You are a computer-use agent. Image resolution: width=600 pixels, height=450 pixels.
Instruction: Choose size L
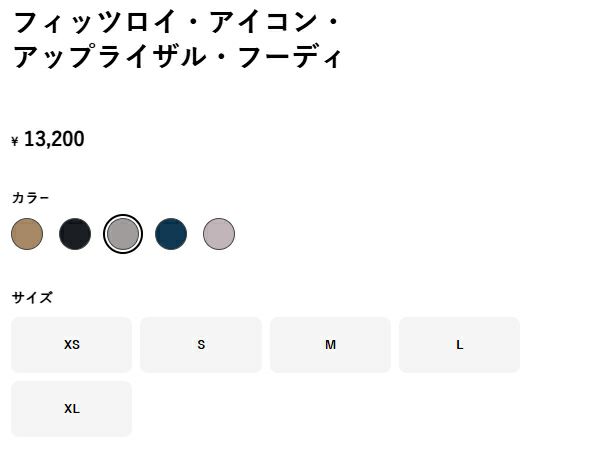(459, 345)
